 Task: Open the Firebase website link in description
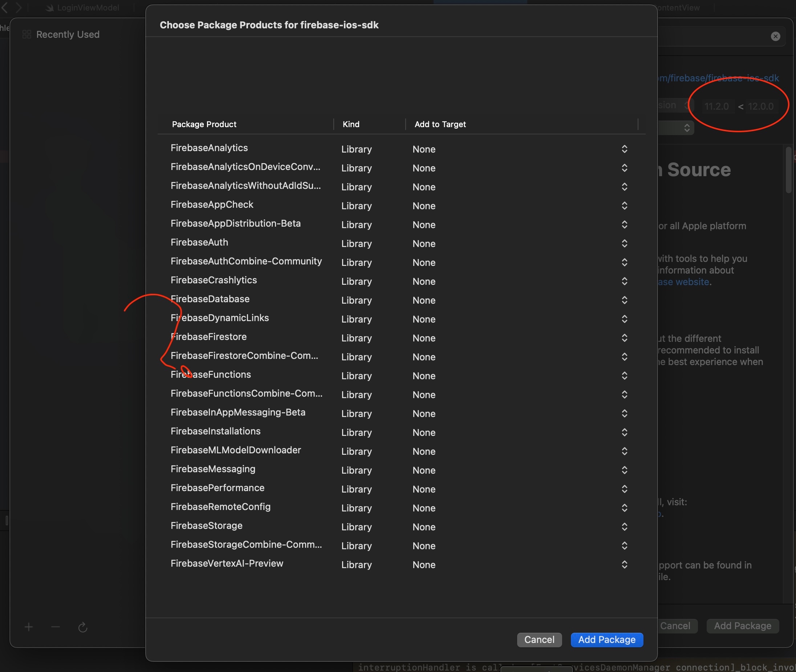coord(684,282)
